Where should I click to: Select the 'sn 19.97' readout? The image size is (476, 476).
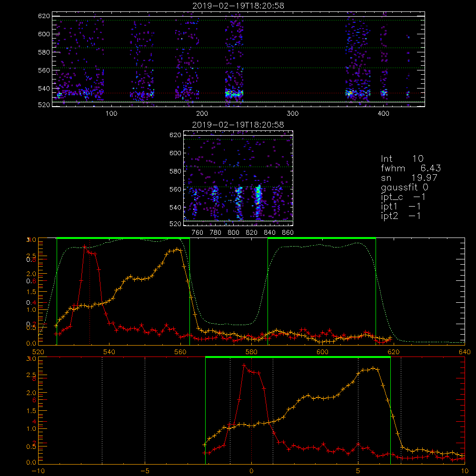coord(409,178)
